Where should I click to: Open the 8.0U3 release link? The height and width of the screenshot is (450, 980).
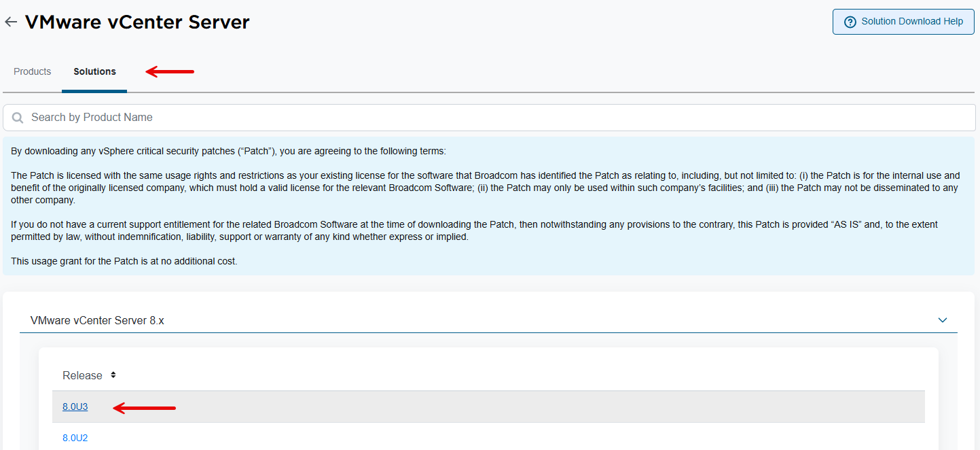[x=75, y=406]
